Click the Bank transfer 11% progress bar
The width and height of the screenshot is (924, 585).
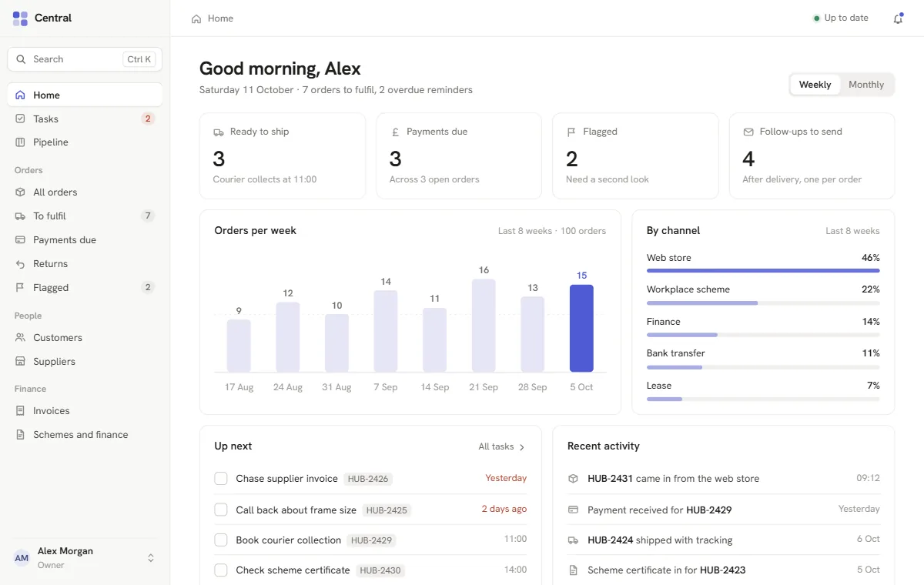coord(763,367)
